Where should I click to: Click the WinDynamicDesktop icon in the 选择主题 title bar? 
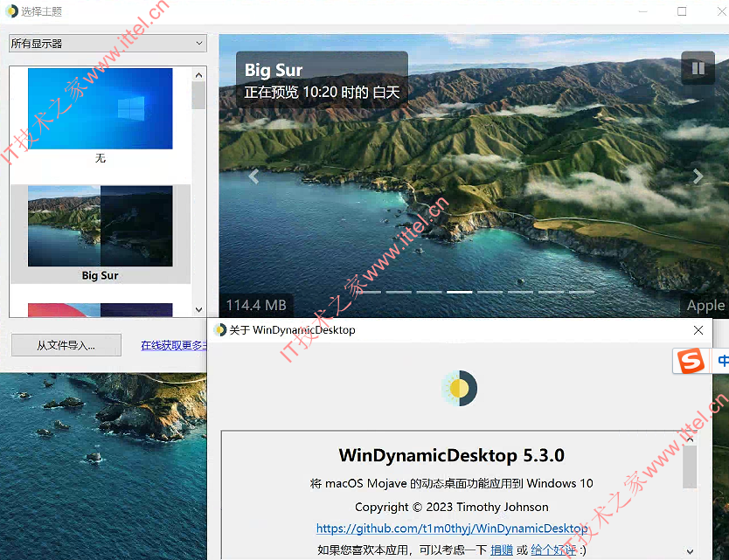tap(11, 11)
